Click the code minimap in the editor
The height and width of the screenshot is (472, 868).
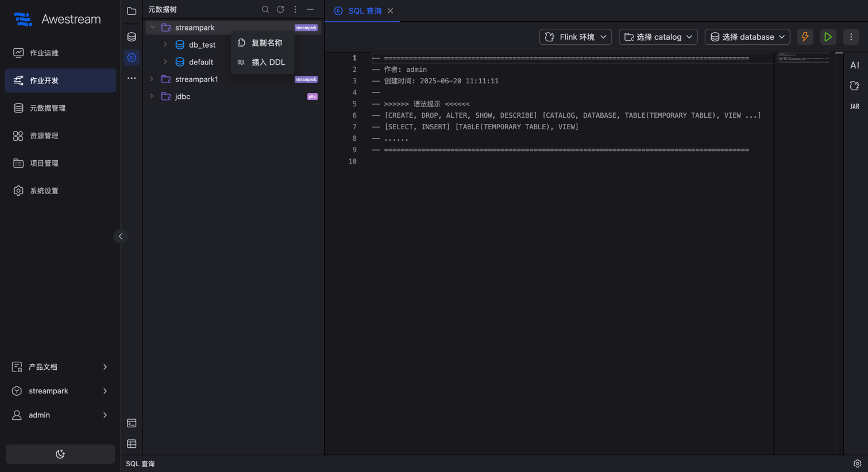(x=803, y=58)
